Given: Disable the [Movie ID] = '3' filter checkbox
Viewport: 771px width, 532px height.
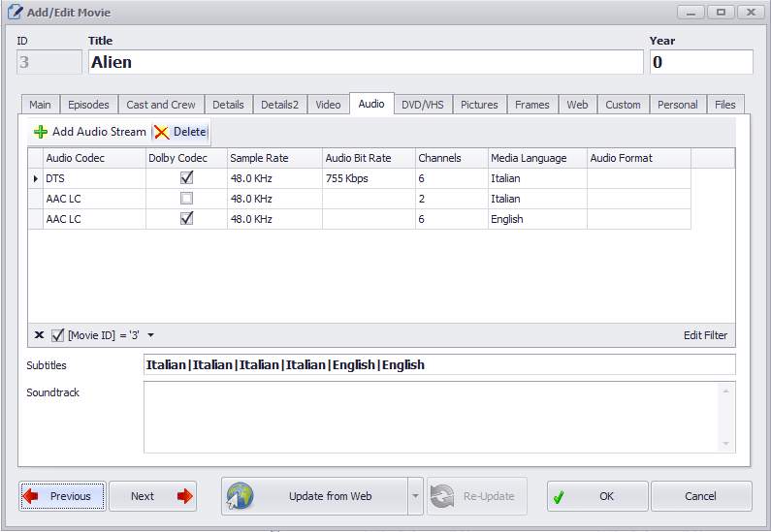Looking at the screenshot, I should click(58, 335).
